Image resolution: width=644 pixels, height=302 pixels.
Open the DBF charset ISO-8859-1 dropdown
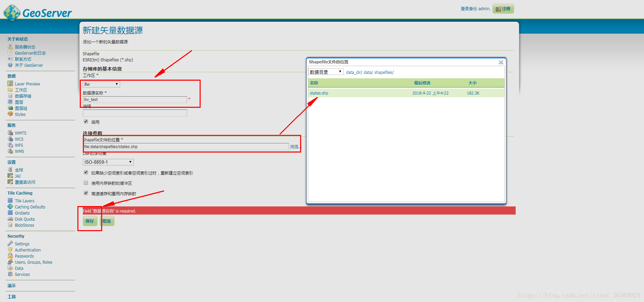(x=108, y=162)
